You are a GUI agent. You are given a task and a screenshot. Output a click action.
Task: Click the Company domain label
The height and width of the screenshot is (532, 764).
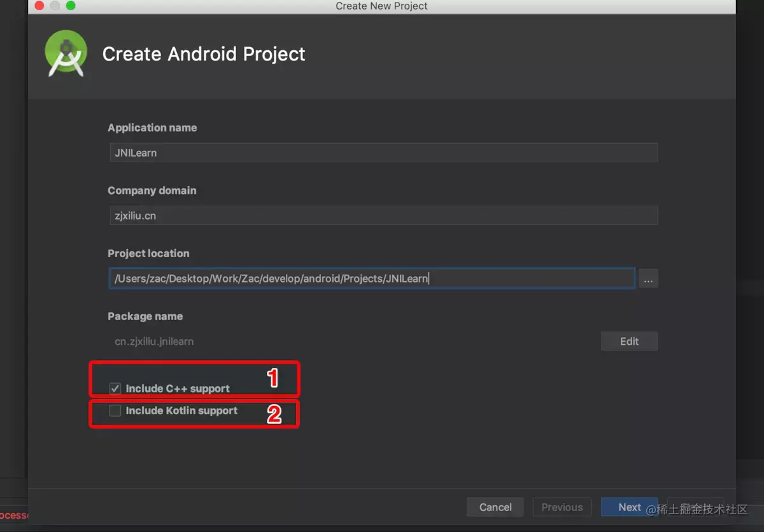click(x=152, y=191)
